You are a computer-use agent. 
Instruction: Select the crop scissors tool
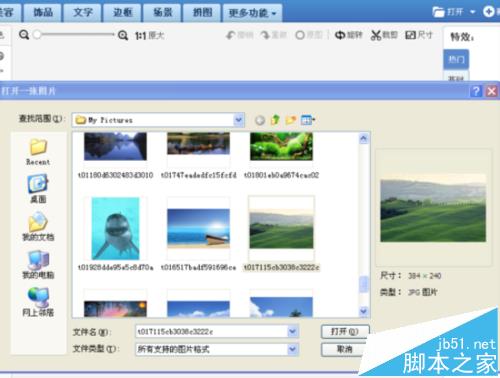click(x=384, y=35)
